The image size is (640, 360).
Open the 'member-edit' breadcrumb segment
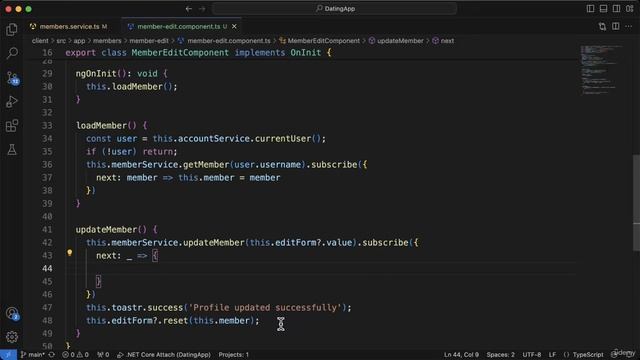tap(149, 41)
